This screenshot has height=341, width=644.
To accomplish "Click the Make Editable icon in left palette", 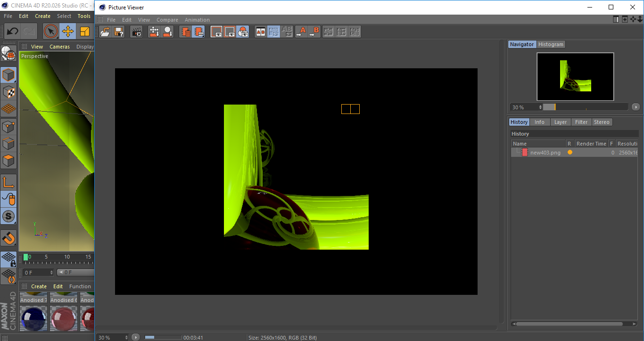I will (8, 54).
